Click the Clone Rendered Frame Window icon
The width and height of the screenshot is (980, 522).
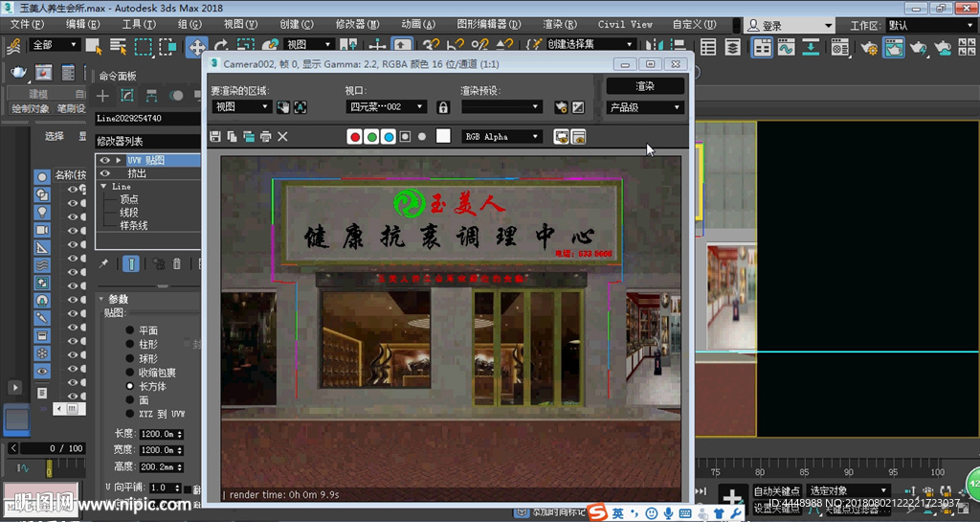click(249, 137)
